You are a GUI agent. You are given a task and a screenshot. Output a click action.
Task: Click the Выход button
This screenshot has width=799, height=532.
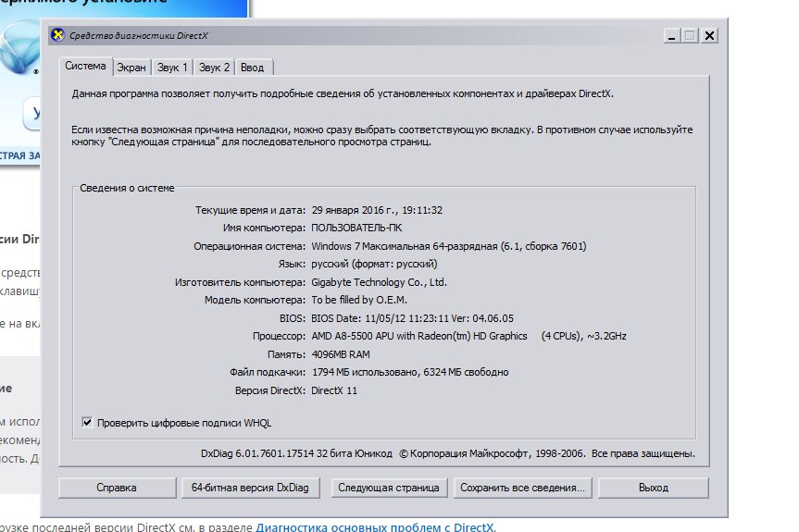654,488
